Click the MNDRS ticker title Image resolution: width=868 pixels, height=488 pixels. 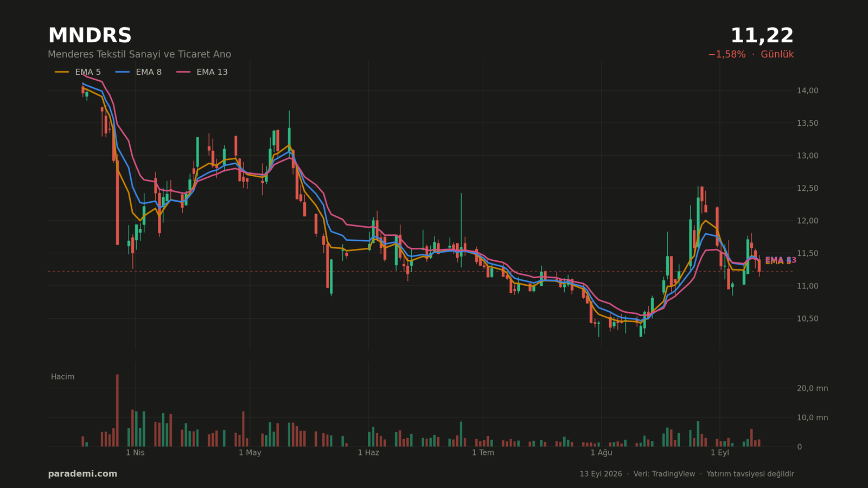click(x=90, y=36)
